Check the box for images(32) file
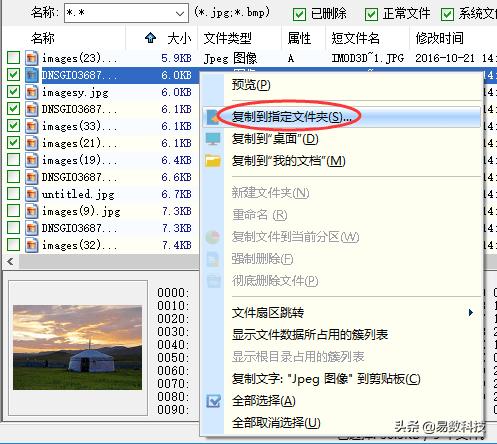This screenshot has width=497, height=444. click(13, 245)
